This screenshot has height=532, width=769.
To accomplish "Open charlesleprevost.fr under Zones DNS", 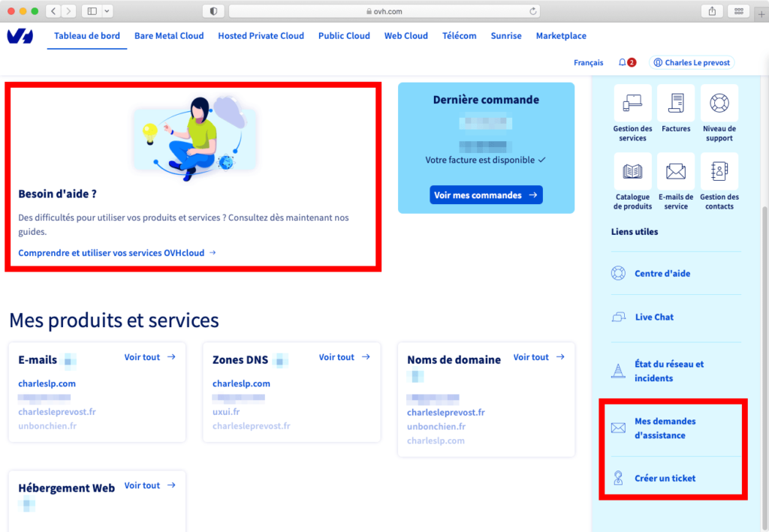I will tap(251, 426).
